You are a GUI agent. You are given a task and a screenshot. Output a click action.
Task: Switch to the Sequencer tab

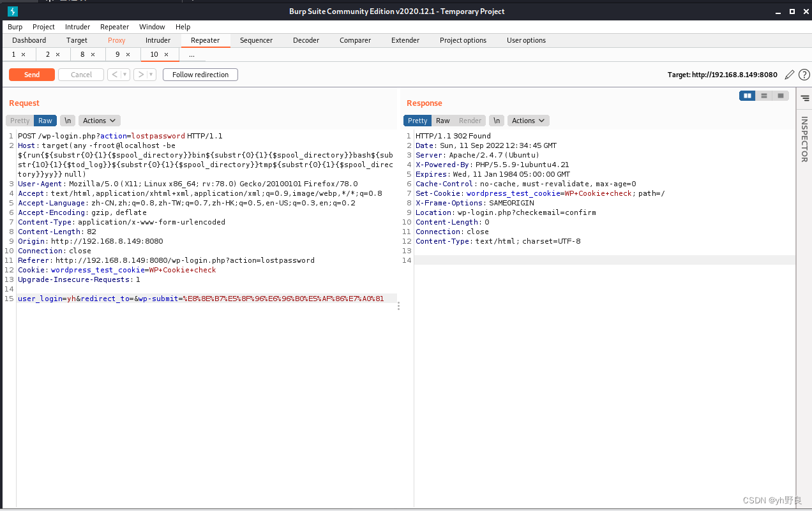point(257,40)
